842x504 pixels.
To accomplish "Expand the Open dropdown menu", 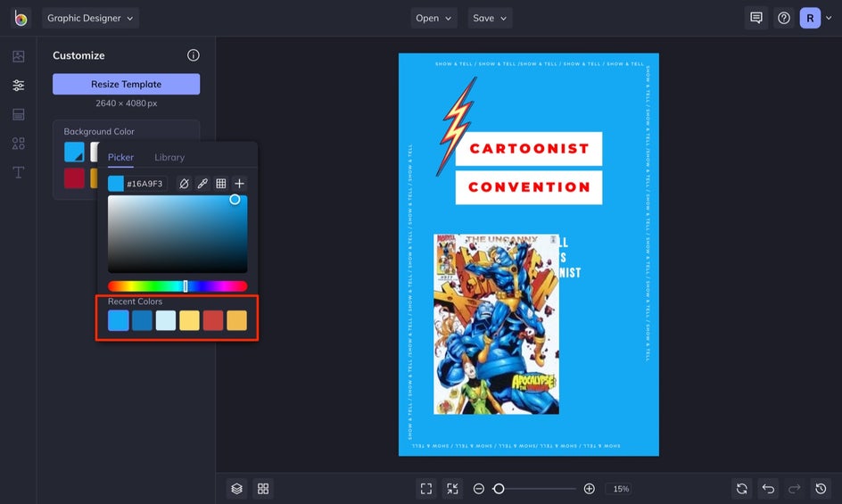I will [433, 18].
